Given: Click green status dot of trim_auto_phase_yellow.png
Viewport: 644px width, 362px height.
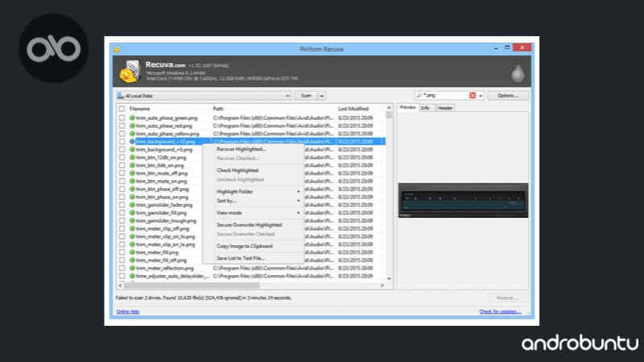Looking at the screenshot, I should click(x=132, y=134).
